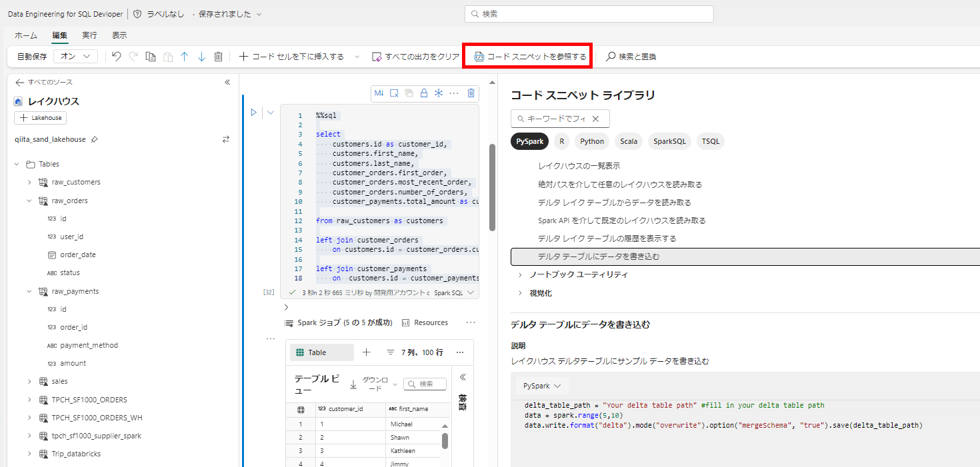Image resolution: width=980 pixels, height=467 pixels.
Task: Click the undo arrow in the toolbar
Action: click(x=116, y=57)
